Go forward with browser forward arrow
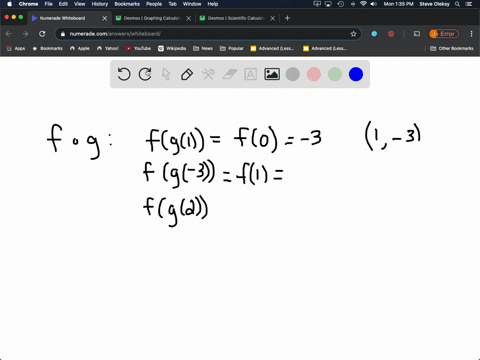 coord(25,34)
